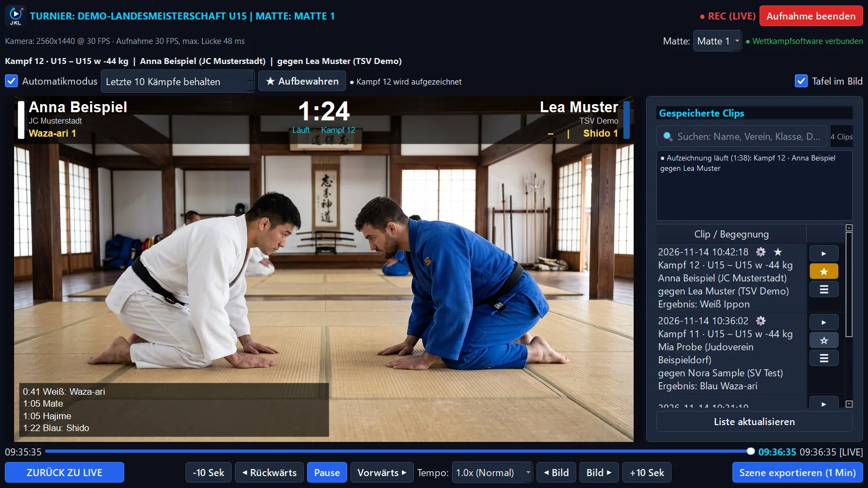Viewport: 868px width, 488px height.
Task: Click the scroll-down arrow of the clip list
Action: (849, 404)
